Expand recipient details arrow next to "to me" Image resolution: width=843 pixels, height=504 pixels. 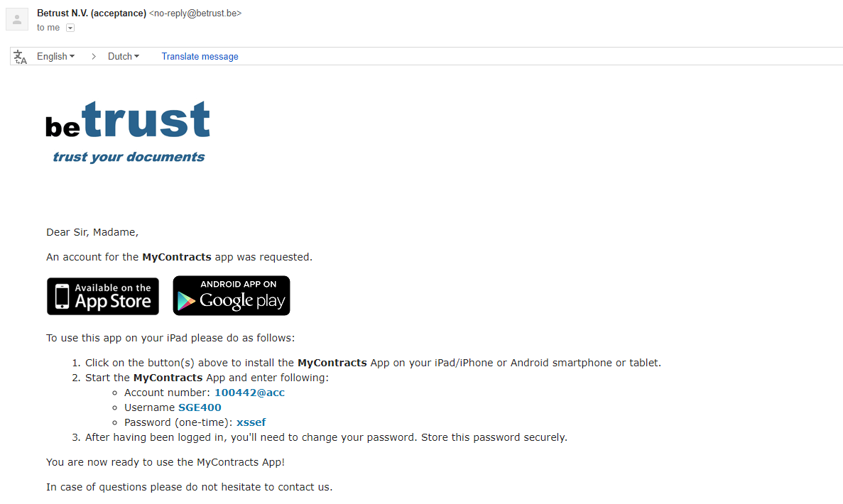click(x=70, y=28)
